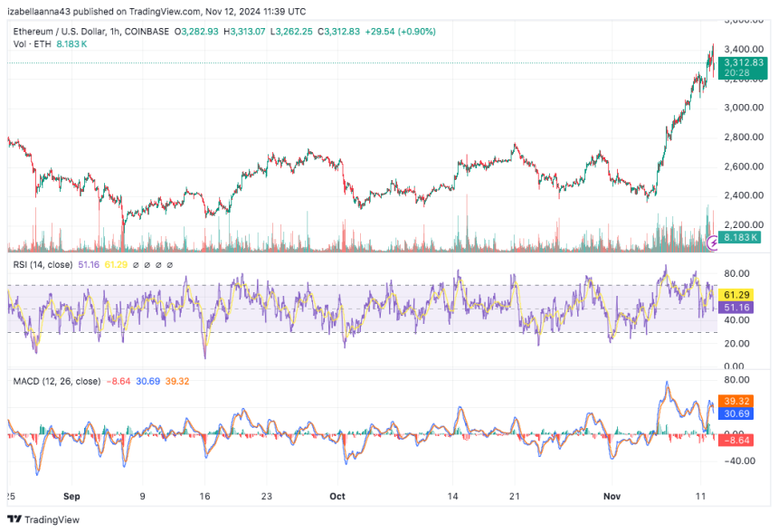
Task: Click the 3,000.00 level on price axis
Action: [744, 108]
